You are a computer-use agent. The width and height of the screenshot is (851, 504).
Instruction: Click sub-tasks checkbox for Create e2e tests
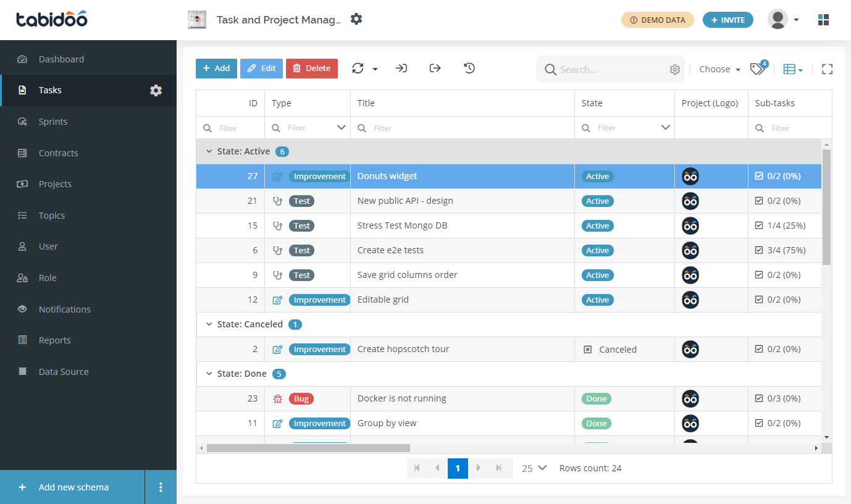point(759,250)
